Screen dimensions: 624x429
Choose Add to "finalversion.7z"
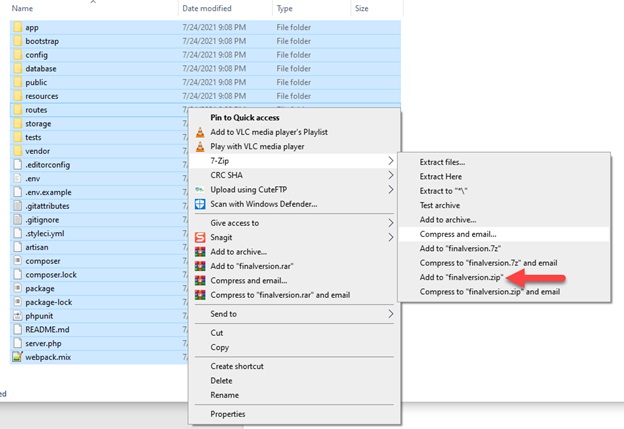click(x=460, y=248)
